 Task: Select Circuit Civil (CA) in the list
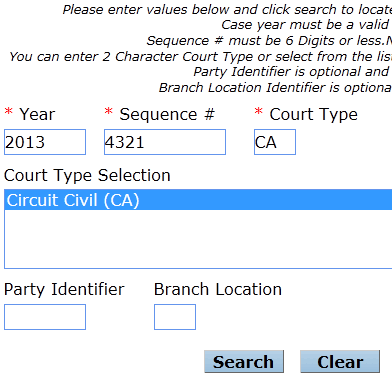(x=198, y=200)
